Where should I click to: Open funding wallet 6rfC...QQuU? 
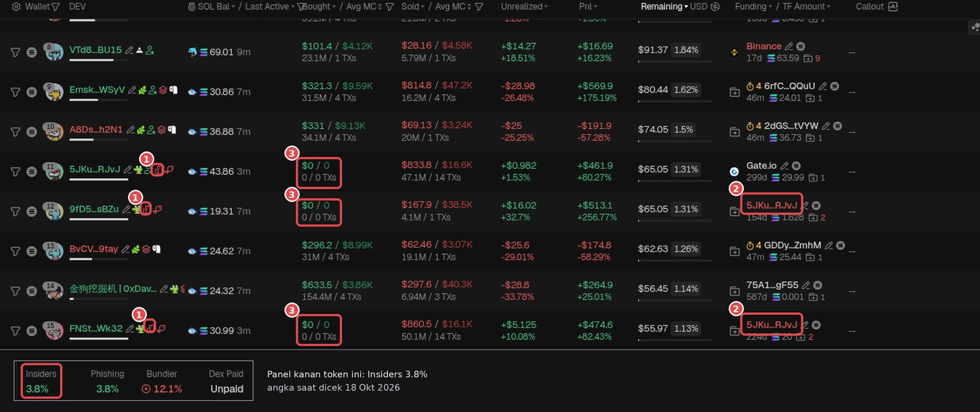tap(790, 86)
